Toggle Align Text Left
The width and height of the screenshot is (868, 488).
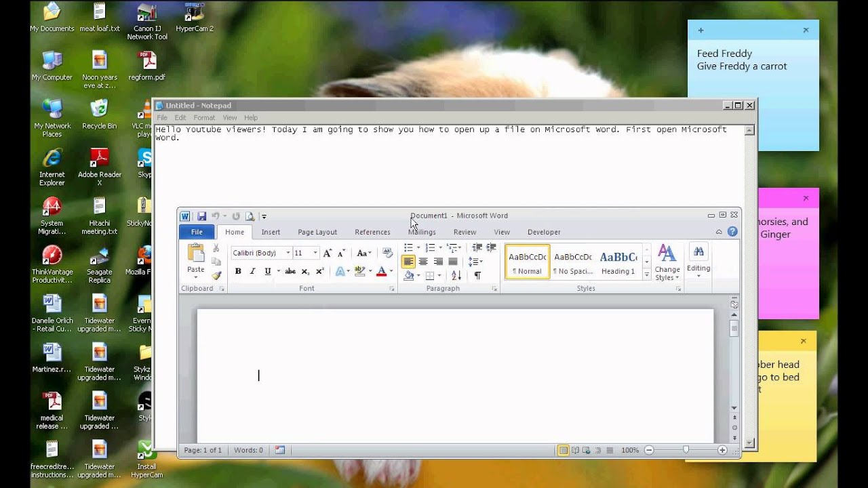pos(408,262)
